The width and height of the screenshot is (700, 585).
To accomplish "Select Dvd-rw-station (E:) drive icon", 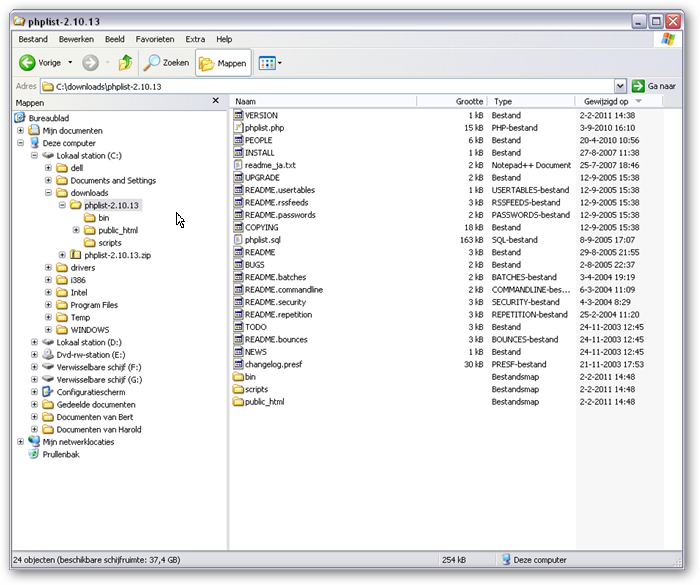I will pyautogui.click(x=48, y=355).
